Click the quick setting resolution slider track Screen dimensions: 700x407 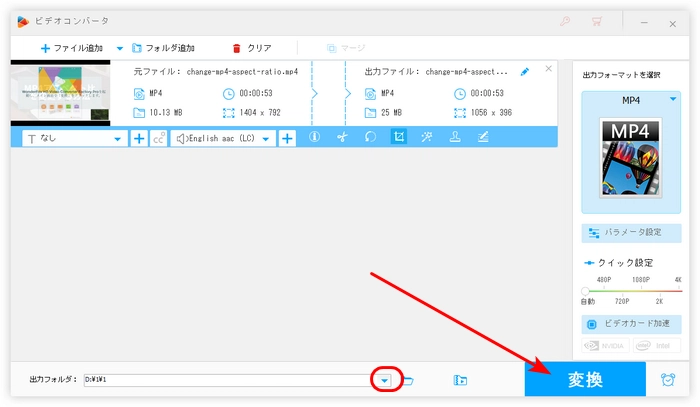coord(631,291)
